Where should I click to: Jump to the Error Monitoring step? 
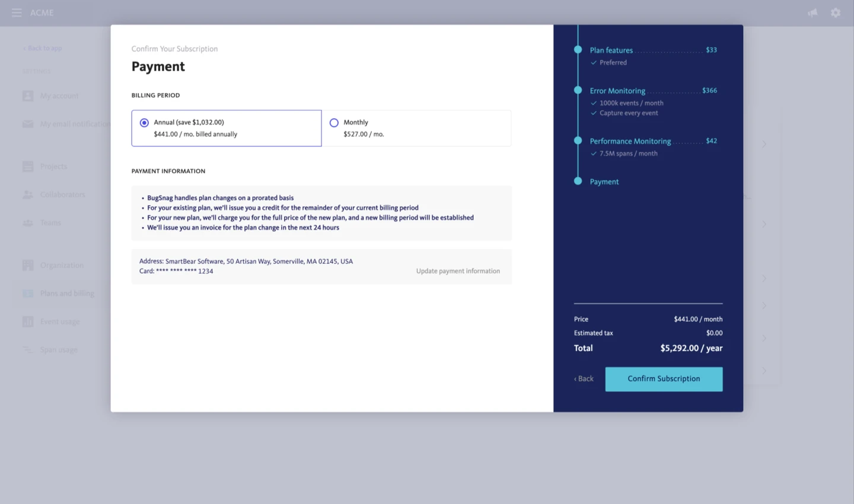tap(617, 91)
